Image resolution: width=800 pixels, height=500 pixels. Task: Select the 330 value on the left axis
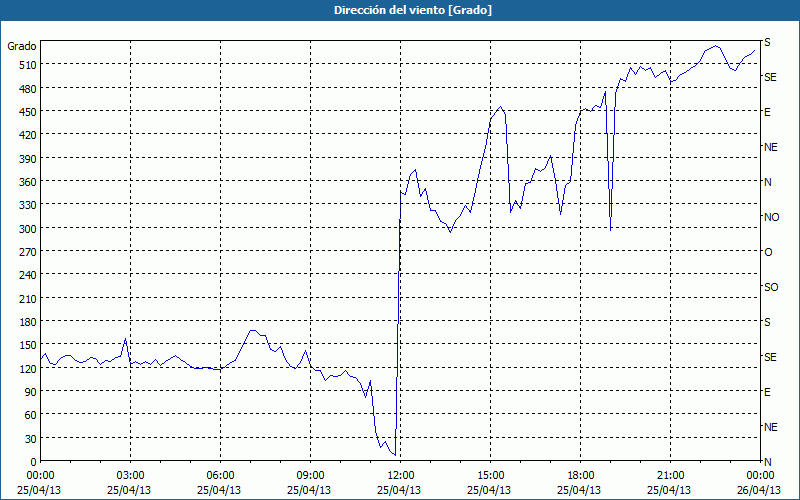pos(29,205)
